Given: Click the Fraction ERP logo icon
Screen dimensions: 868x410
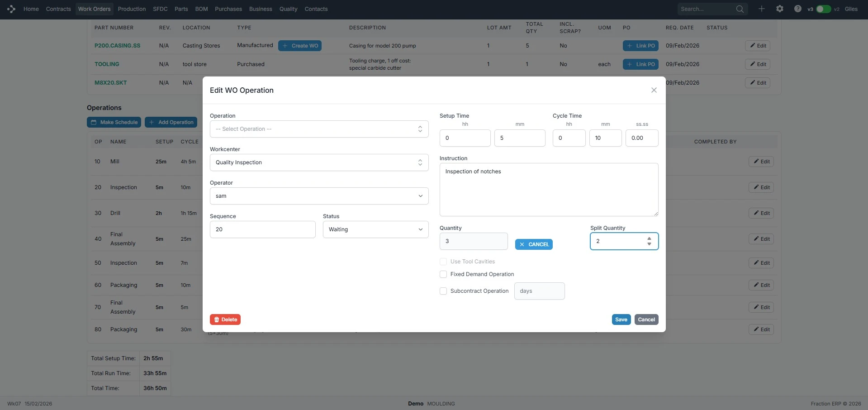Looking at the screenshot, I should [11, 9].
